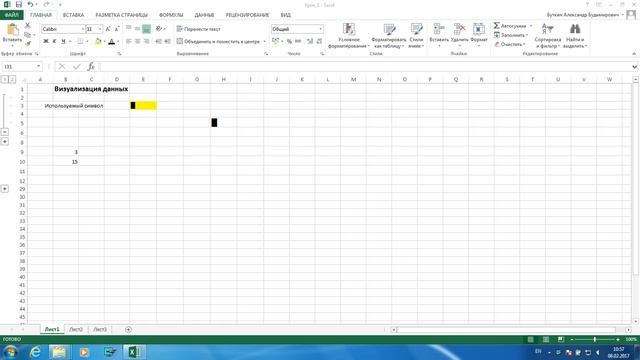
Task: Decrease font size with the smaller A icon
Action: pos(117,29)
